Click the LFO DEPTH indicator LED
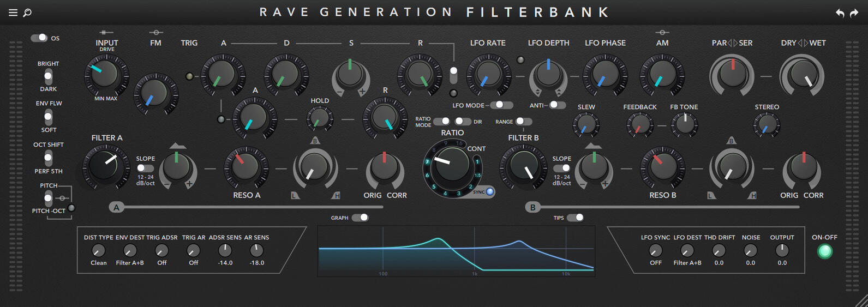 coord(520,60)
